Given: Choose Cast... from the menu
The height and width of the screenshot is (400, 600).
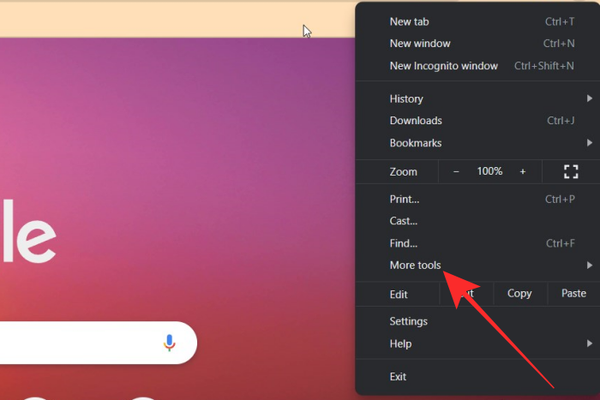Looking at the screenshot, I should 403,221.
